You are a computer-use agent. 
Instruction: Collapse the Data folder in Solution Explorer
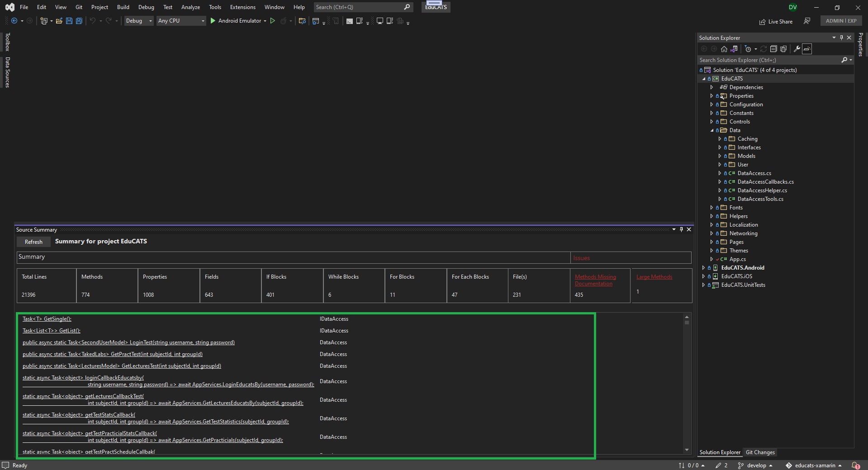(x=713, y=130)
